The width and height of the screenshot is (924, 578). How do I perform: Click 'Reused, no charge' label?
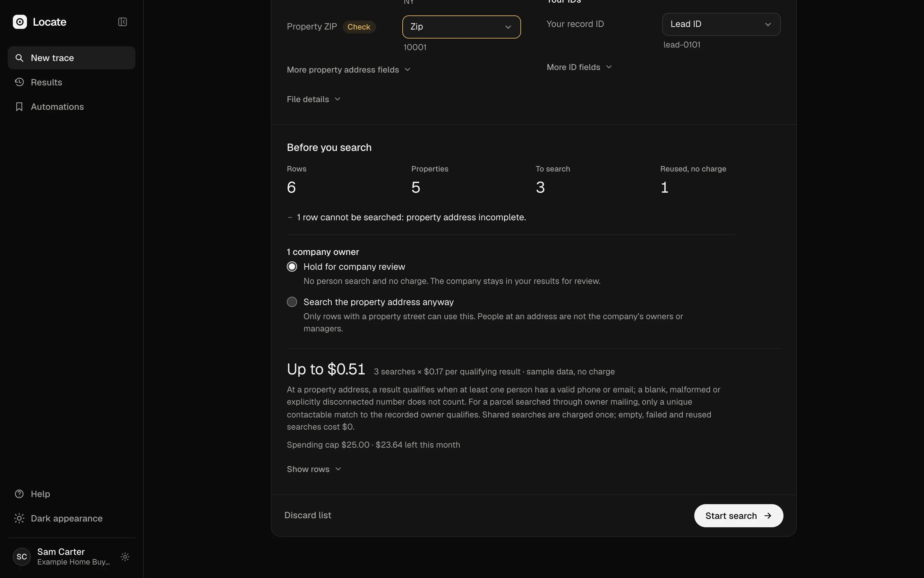point(693,169)
